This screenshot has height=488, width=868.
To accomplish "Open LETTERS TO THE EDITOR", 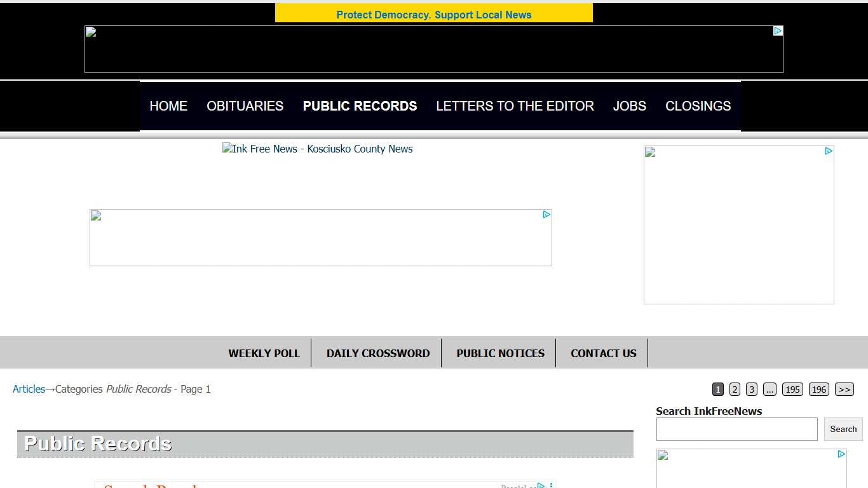I will (515, 106).
